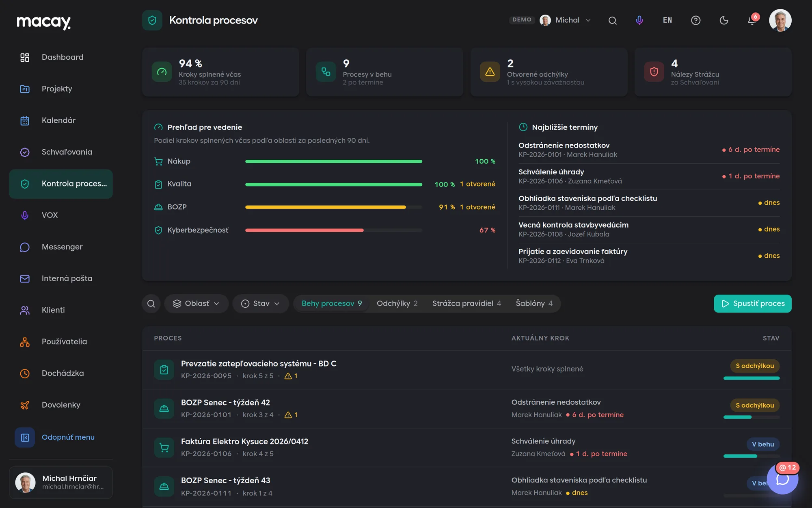Open the Šablóny tab
The height and width of the screenshot is (508, 812).
[534, 304]
